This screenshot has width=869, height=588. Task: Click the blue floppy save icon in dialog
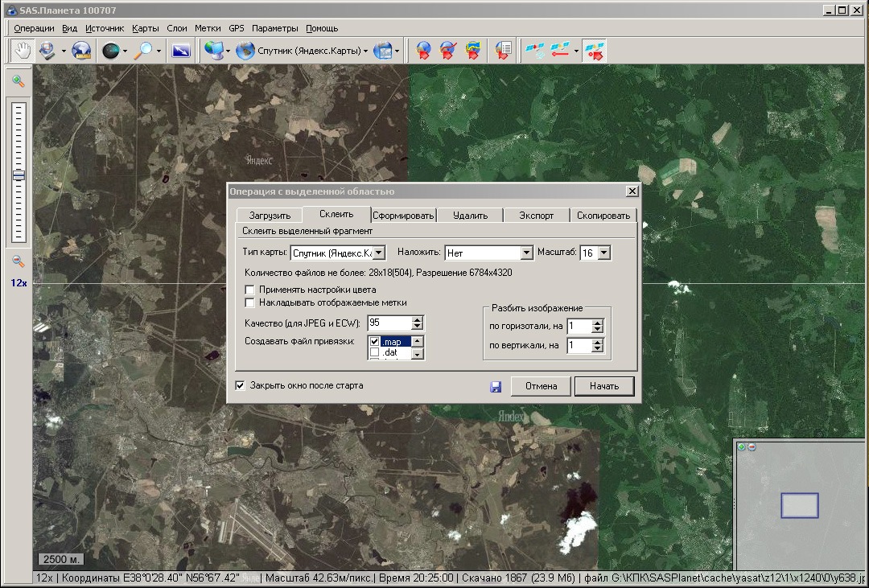click(x=496, y=387)
